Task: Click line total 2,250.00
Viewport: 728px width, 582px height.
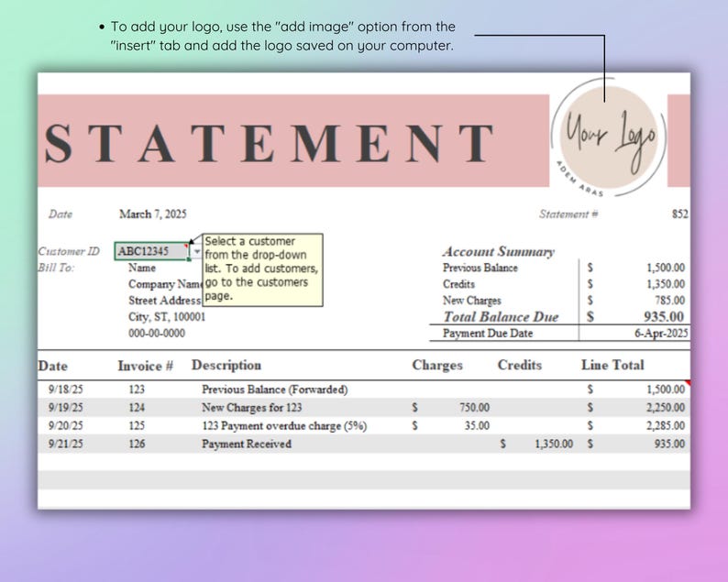Action: 666,408
